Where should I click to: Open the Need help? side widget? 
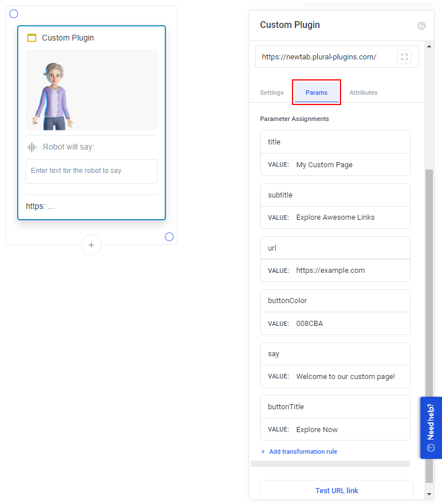click(431, 428)
